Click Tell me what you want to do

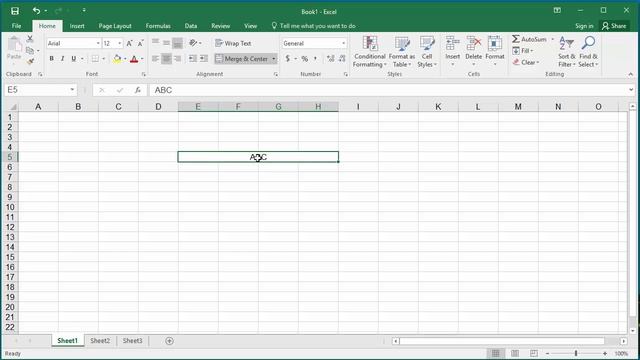[313, 26]
